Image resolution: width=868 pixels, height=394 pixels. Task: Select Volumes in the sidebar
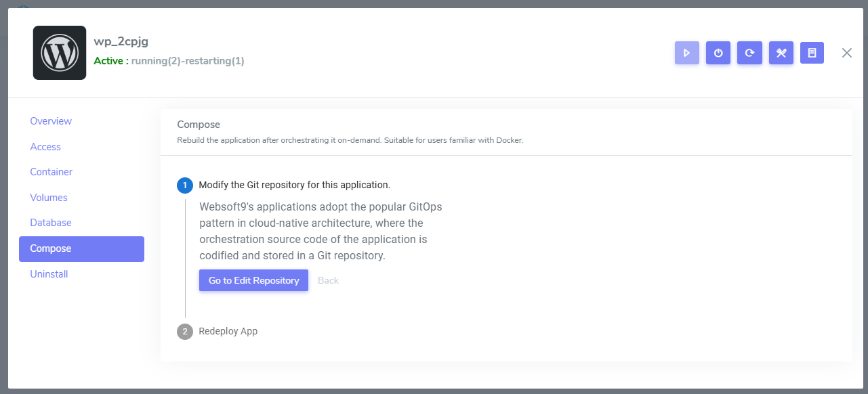coord(49,198)
